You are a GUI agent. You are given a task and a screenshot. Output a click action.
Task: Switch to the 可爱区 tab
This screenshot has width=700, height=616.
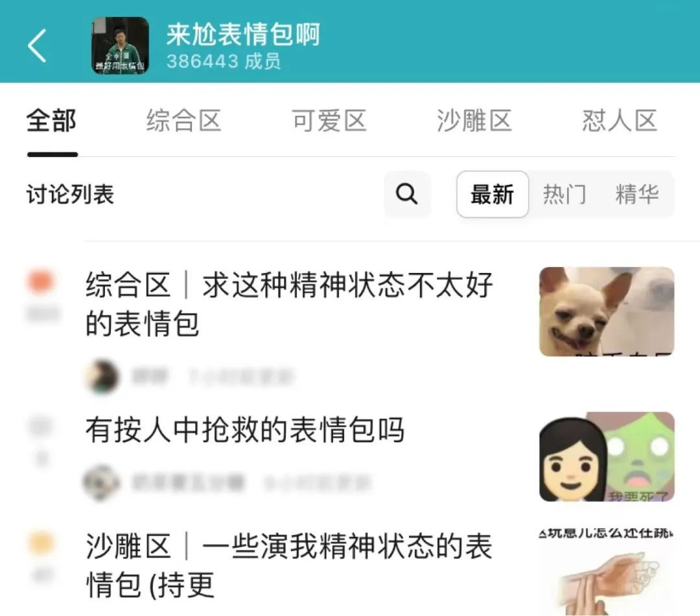point(329,121)
